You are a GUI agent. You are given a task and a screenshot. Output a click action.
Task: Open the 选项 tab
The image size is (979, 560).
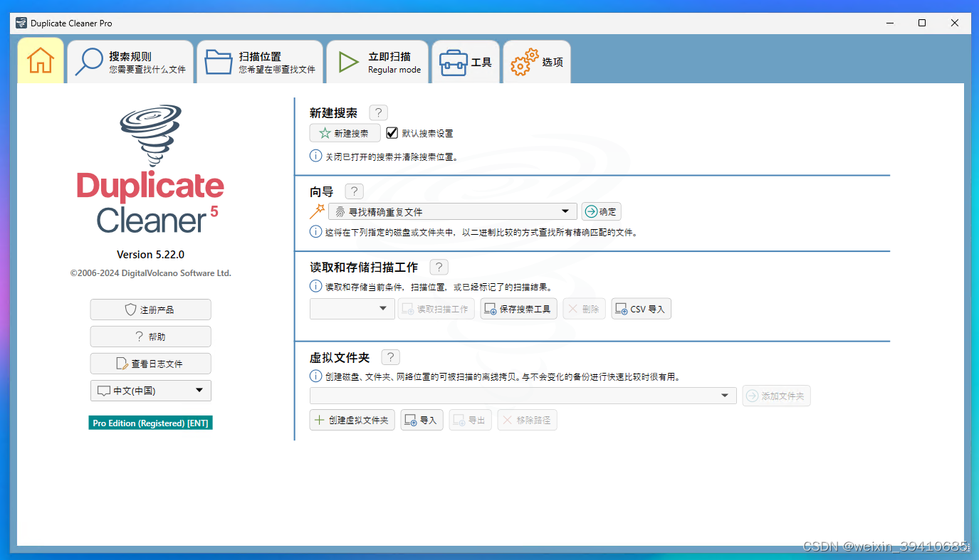pyautogui.click(x=537, y=63)
